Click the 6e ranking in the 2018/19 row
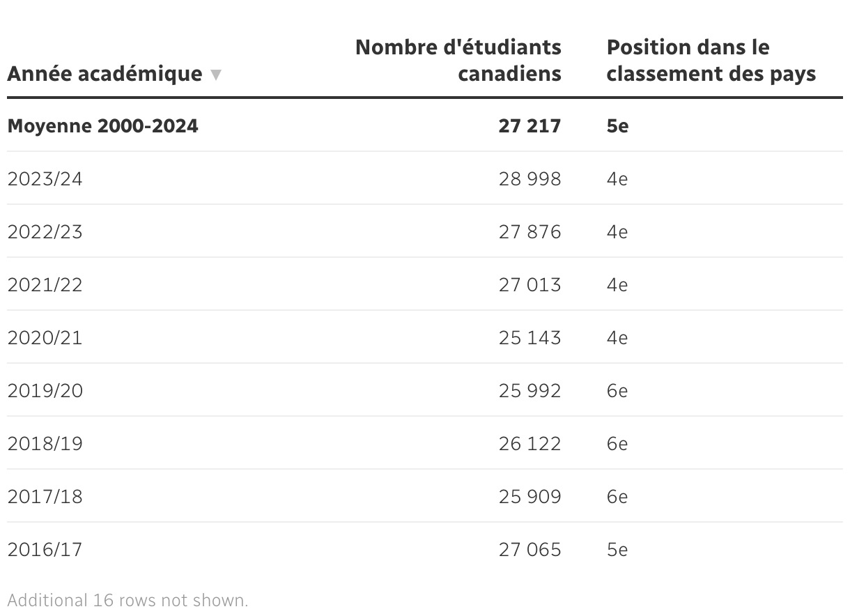 pos(617,444)
